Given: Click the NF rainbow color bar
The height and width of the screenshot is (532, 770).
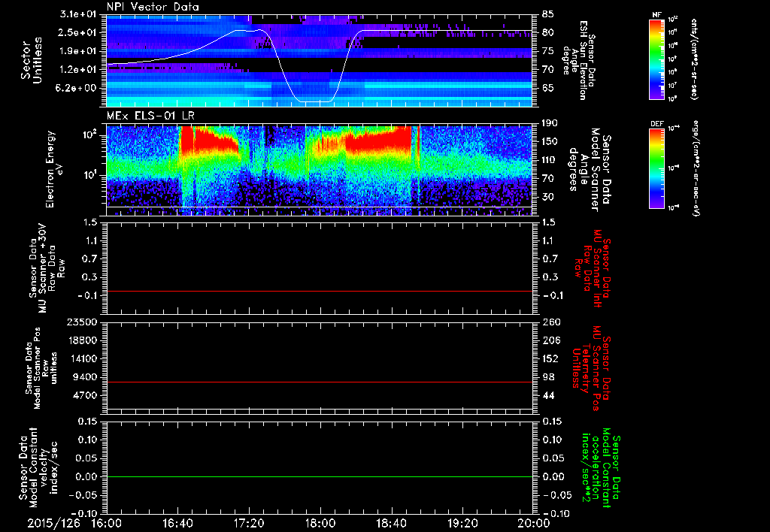Looking at the screenshot, I should pos(657,59).
